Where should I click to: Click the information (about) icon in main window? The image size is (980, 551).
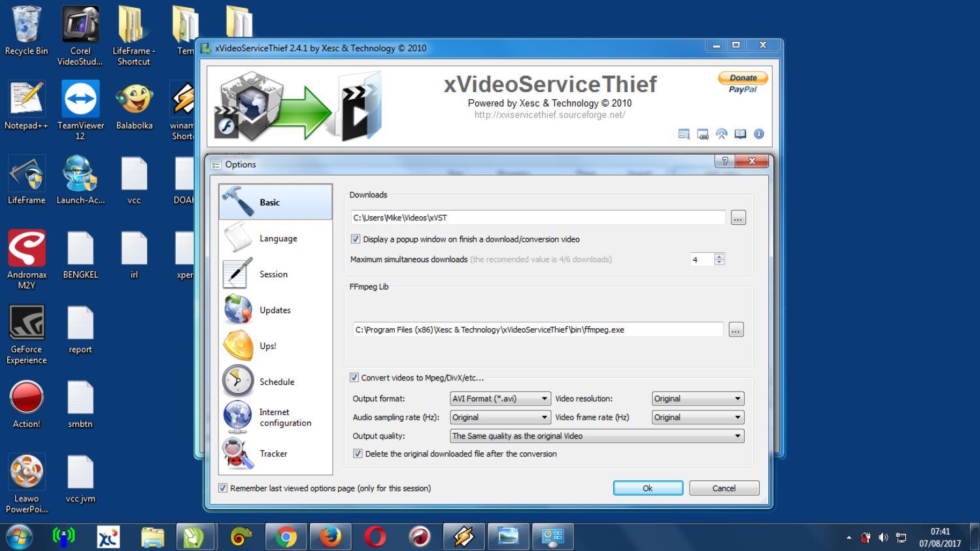758,134
